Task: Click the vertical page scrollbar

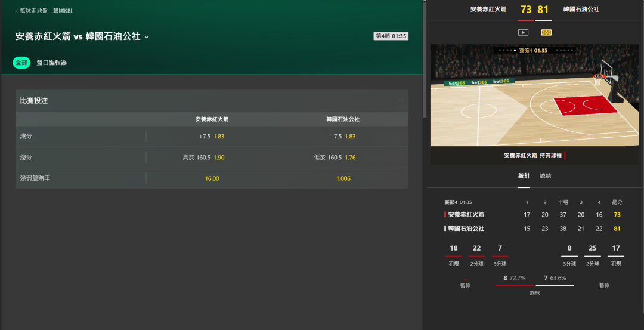Action: [x=425, y=61]
